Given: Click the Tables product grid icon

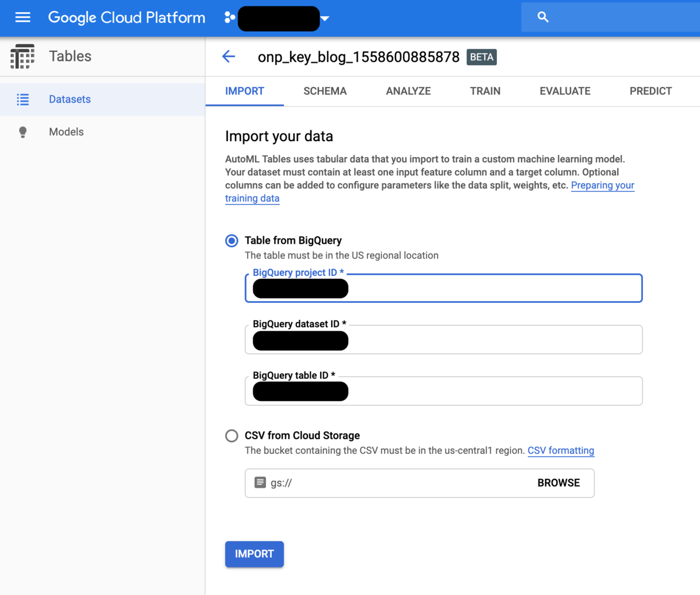Looking at the screenshot, I should click(x=23, y=56).
